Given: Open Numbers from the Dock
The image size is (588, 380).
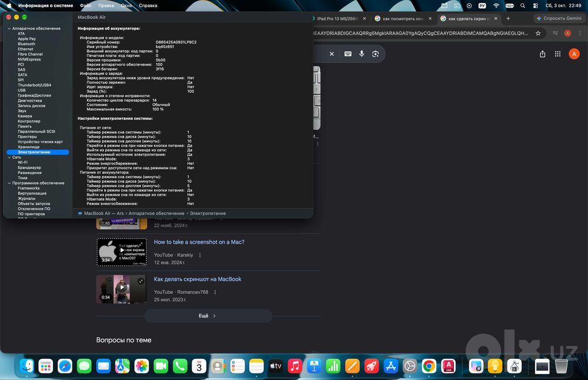Looking at the screenshot, I should [333, 366].
